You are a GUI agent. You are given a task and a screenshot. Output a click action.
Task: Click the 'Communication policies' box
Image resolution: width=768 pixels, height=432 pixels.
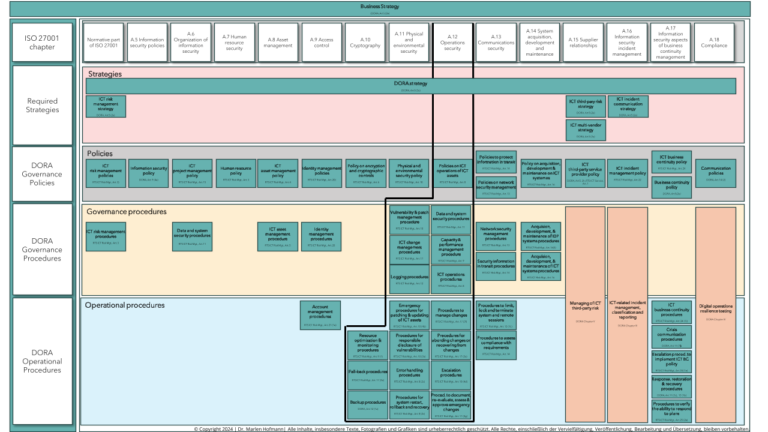click(715, 173)
